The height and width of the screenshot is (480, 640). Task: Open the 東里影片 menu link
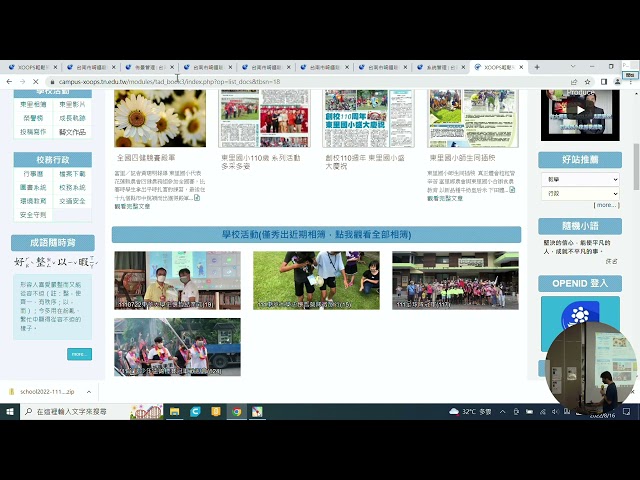[72, 104]
